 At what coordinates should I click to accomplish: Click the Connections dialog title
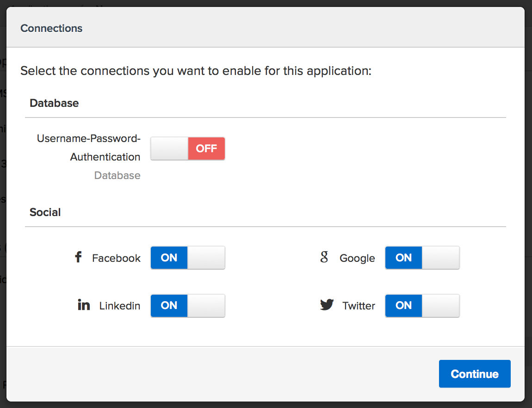click(51, 28)
